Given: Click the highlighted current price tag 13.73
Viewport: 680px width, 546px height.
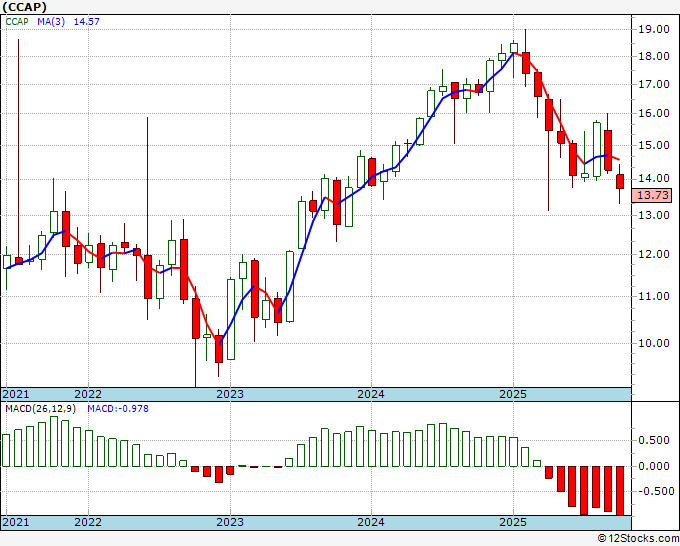Looking at the screenshot, I should pyautogui.click(x=652, y=195).
